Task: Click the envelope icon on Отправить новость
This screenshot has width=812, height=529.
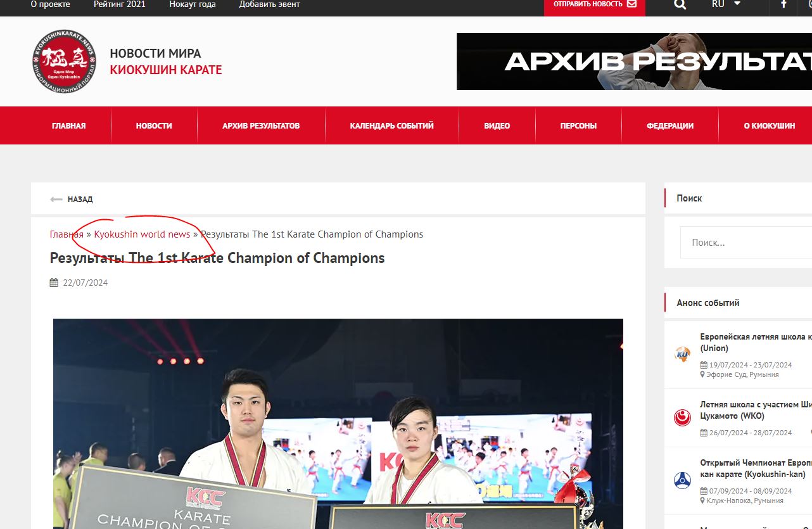Action: point(631,4)
